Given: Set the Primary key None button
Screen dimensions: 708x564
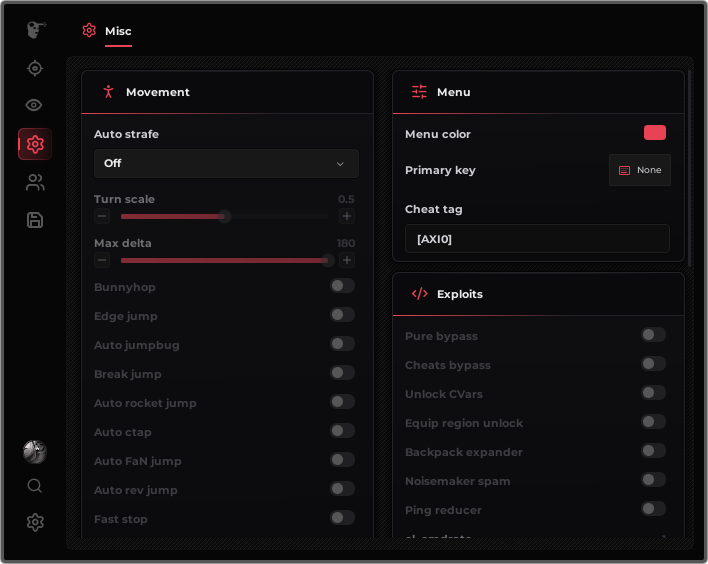Looking at the screenshot, I should [639, 170].
